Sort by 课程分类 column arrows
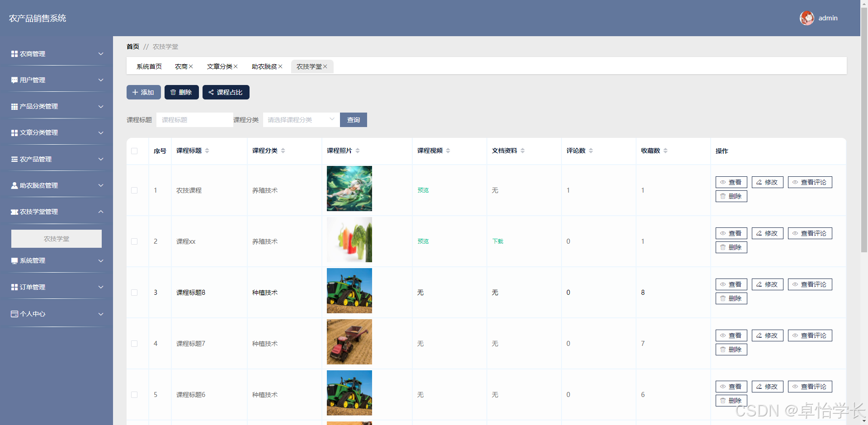 (283, 151)
